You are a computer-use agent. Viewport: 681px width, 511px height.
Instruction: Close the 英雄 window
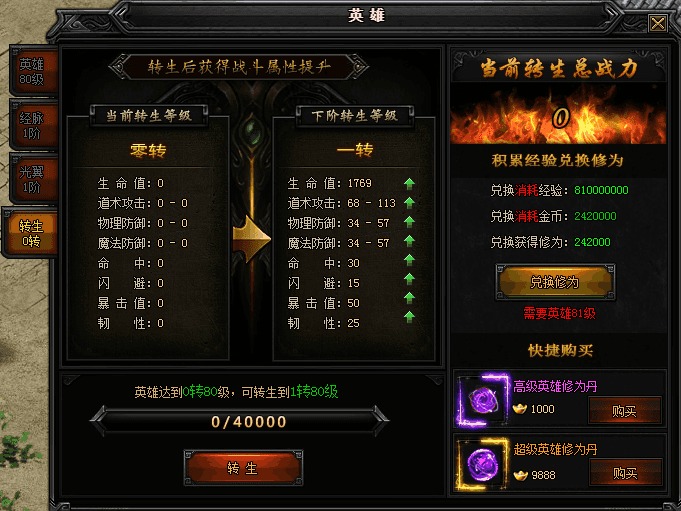point(658,23)
